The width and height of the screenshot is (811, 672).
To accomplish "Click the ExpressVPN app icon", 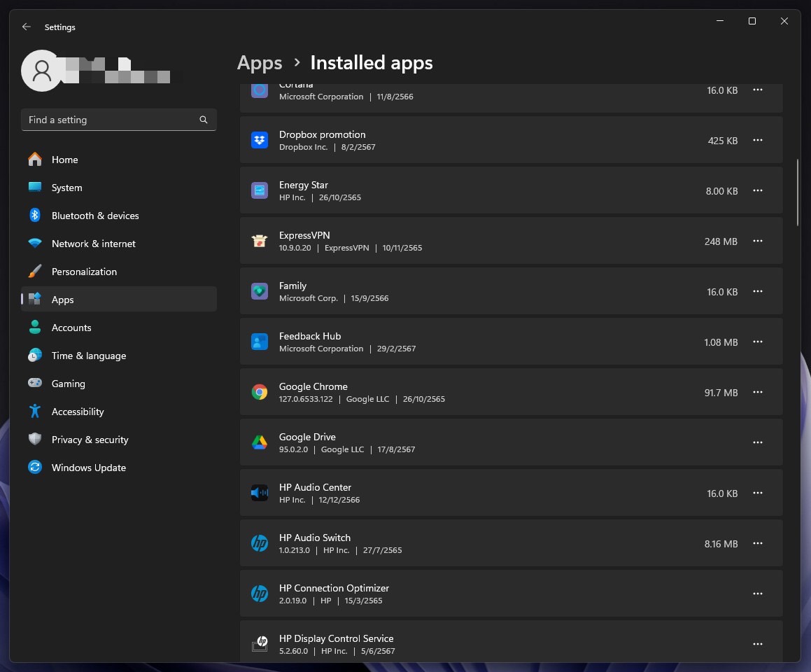I will [x=259, y=241].
